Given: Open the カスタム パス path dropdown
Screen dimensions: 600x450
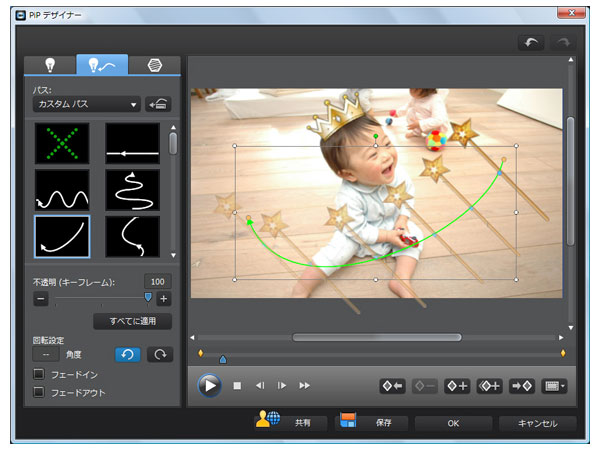Looking at the screenshot, I should point(87,104).
